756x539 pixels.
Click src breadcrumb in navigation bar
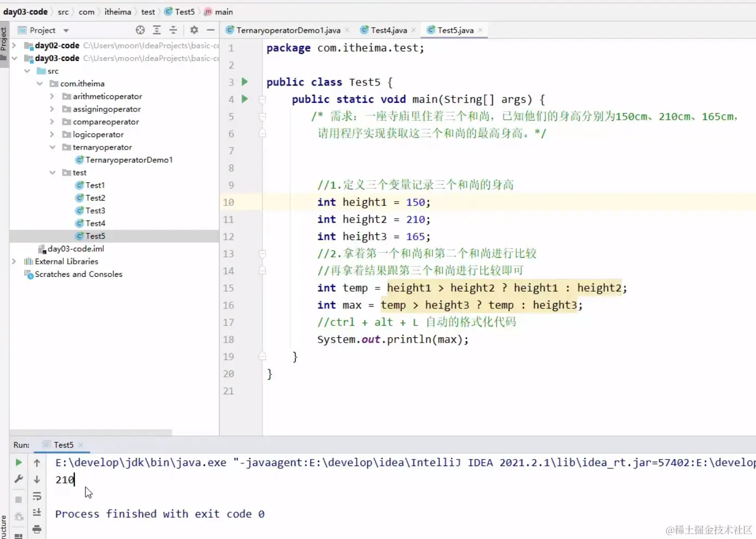tap(64, 11)
